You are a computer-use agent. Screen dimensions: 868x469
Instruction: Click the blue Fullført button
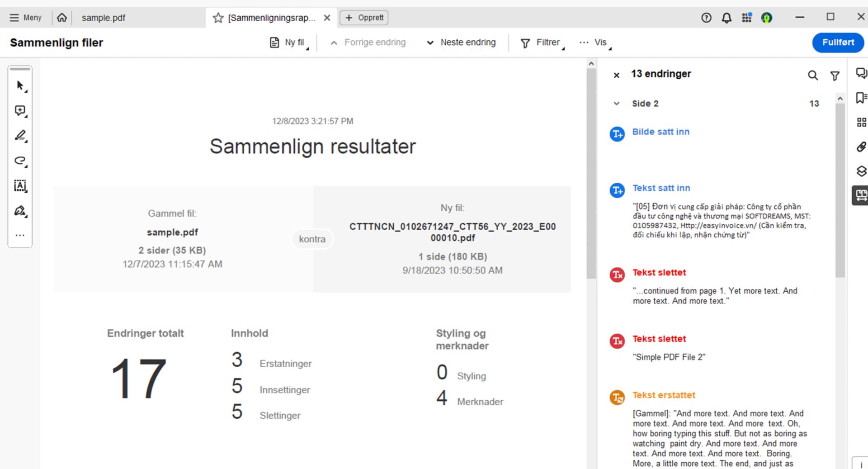coord(838,43)
